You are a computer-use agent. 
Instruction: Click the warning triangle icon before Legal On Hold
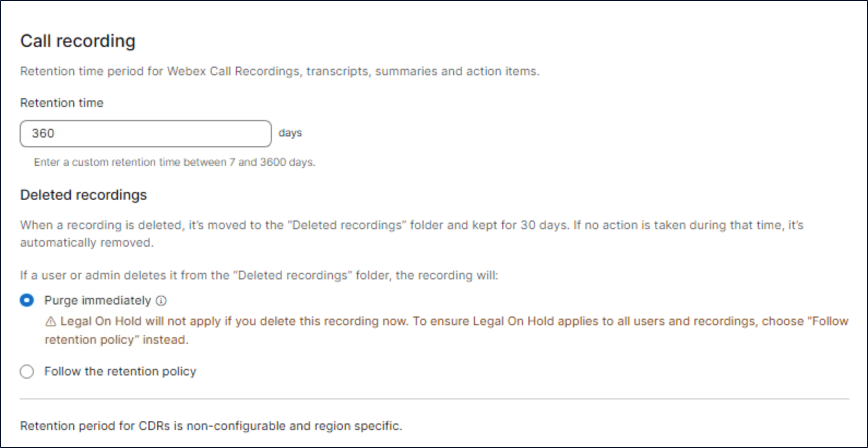[x=51, y=321]
